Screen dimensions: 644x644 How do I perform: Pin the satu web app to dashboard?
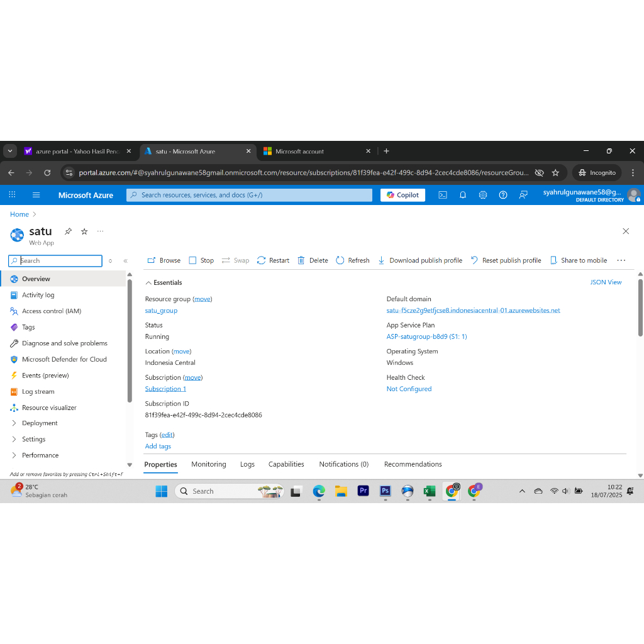68,231
